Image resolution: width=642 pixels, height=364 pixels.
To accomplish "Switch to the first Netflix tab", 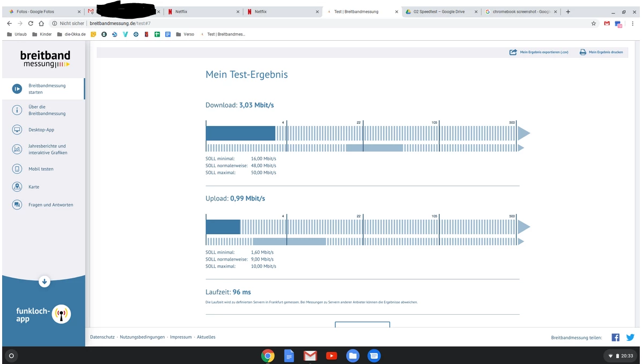I will (203, 12).
